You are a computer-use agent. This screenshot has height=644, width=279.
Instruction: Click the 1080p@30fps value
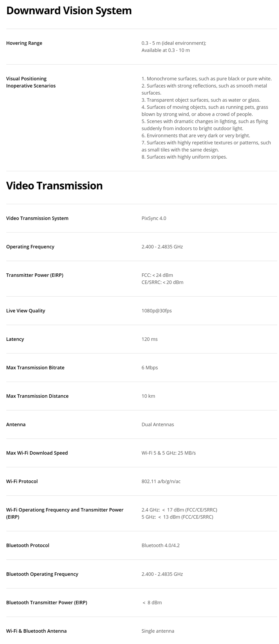[157, 311]
